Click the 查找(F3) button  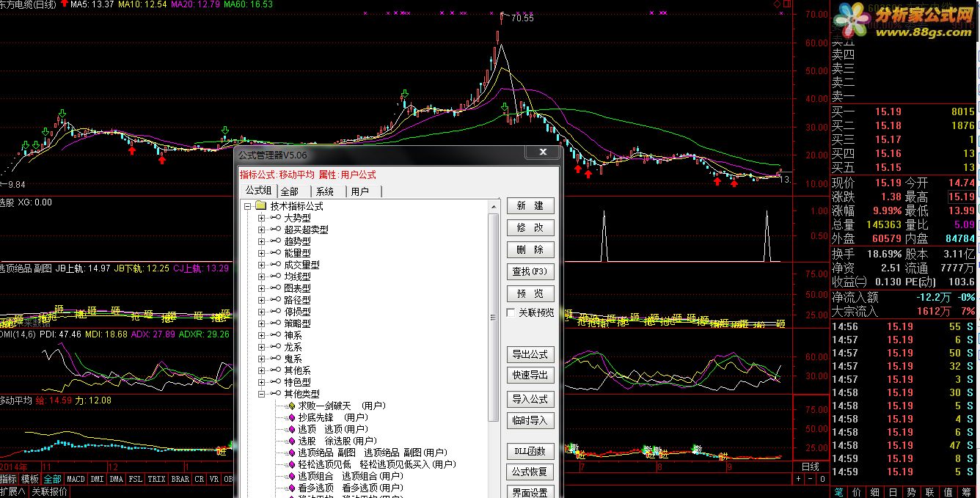(x=530, y=271)
